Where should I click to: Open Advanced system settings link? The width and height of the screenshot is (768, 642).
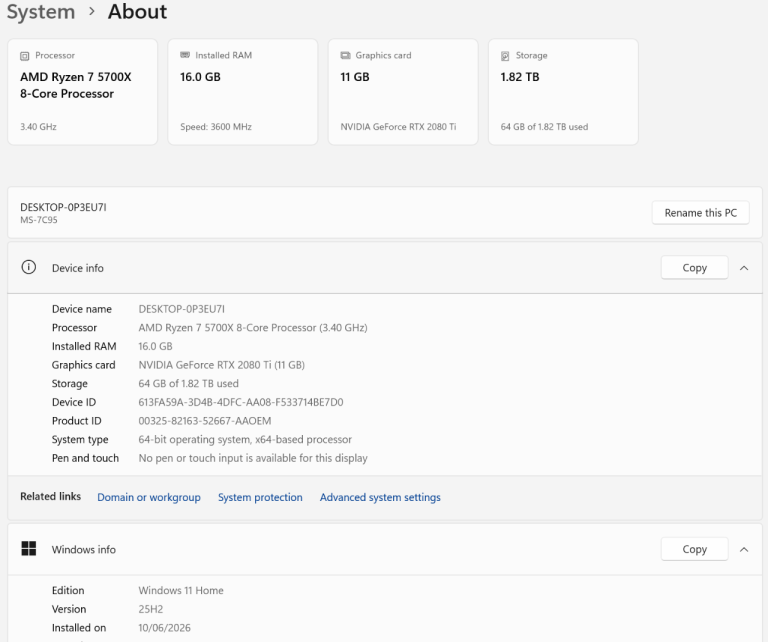380,497
